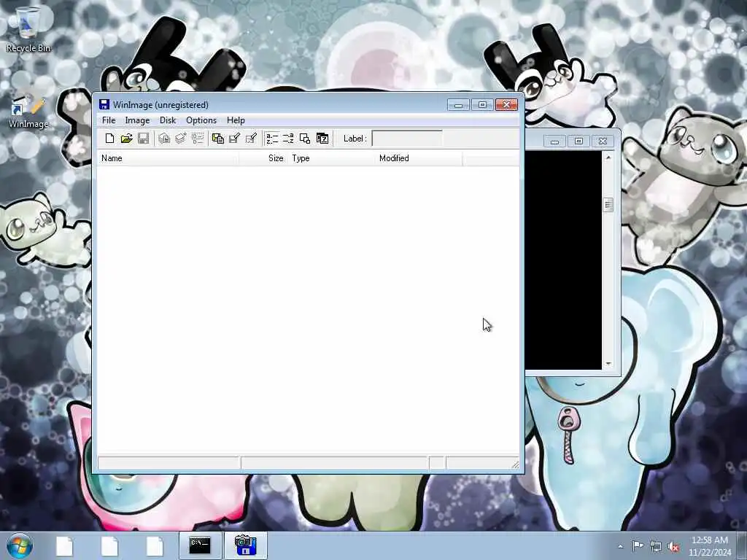Click the scrollbar thumb in the background console window
Viewport: 747px width, 560px height.
pos(608,205)
